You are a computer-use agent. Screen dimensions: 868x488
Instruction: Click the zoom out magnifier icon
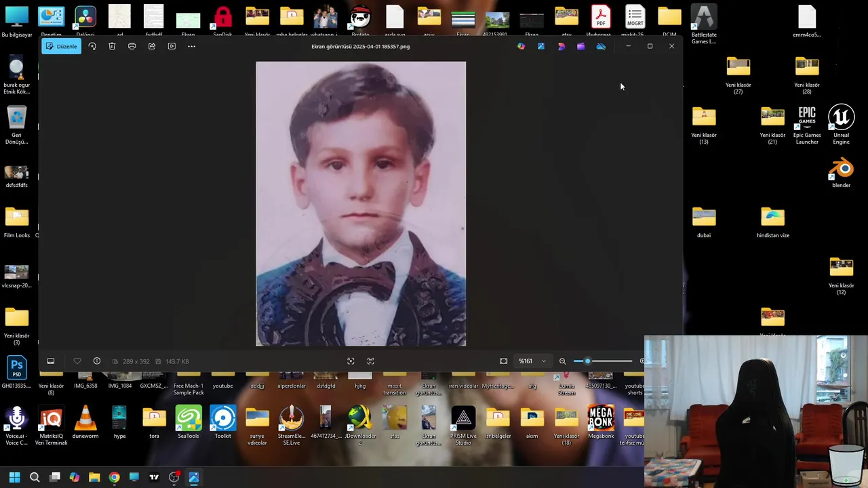click(x=562, y=361)
